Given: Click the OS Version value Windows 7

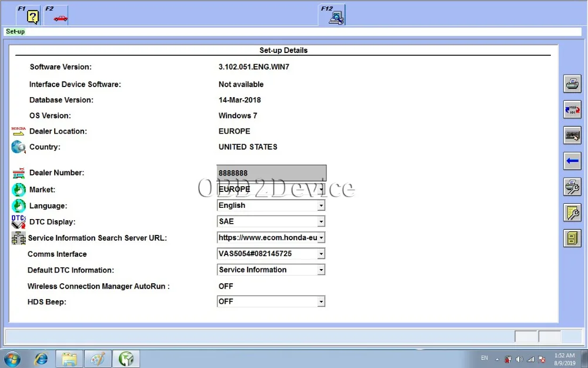Looking at the screenshot, I should 238,115.
